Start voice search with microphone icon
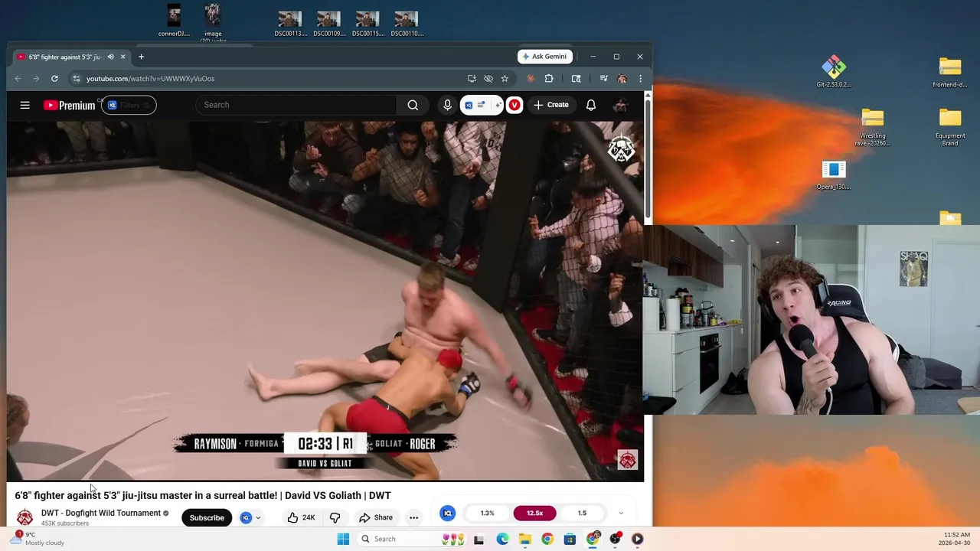 (x=448, y=105)
